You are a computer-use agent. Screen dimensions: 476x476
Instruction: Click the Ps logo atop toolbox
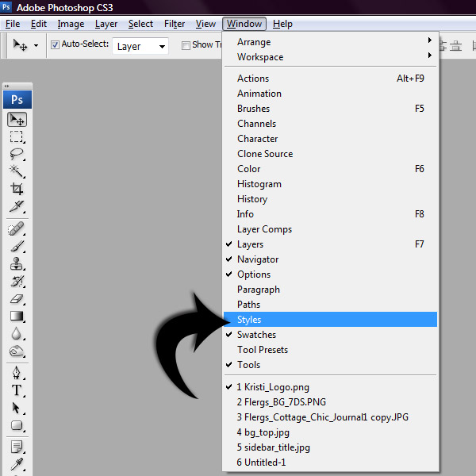tap(17, 100)
